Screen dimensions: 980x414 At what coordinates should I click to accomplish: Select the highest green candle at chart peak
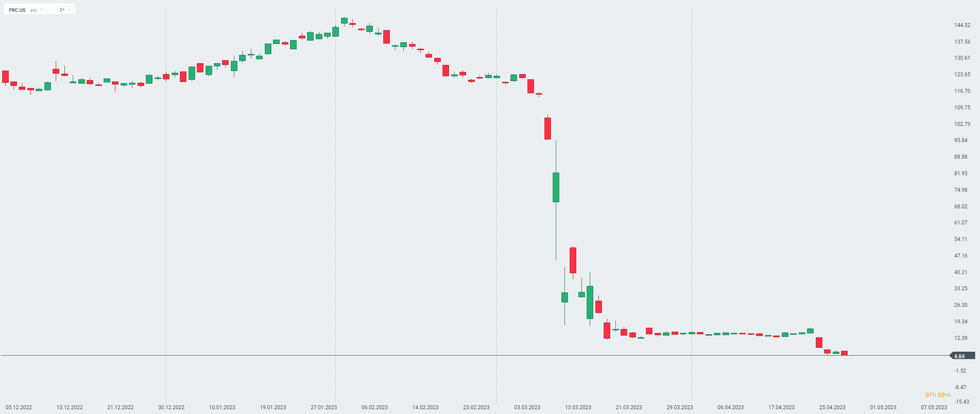coord(344,20)
